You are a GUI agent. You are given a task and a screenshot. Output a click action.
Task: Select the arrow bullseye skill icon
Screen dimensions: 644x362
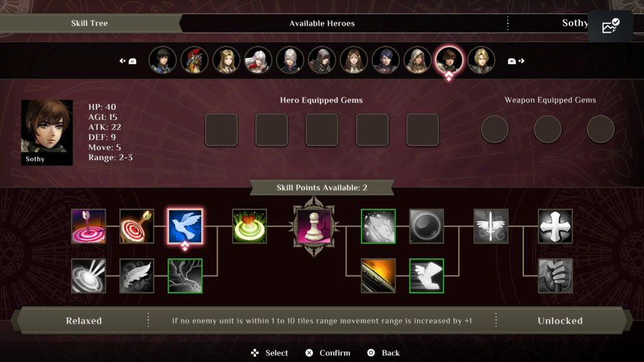point(136,226)
